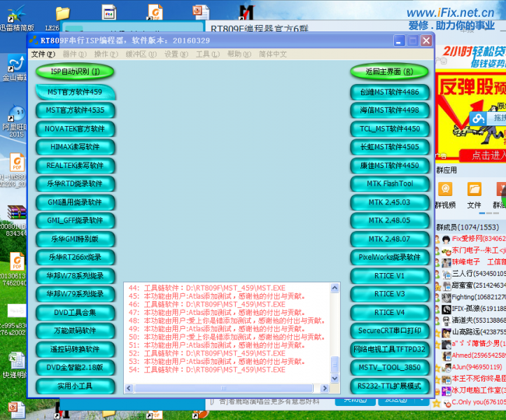
Task: Open the Thunder (迅雷精简版) desktop shortcut
Action: [17, 15]
